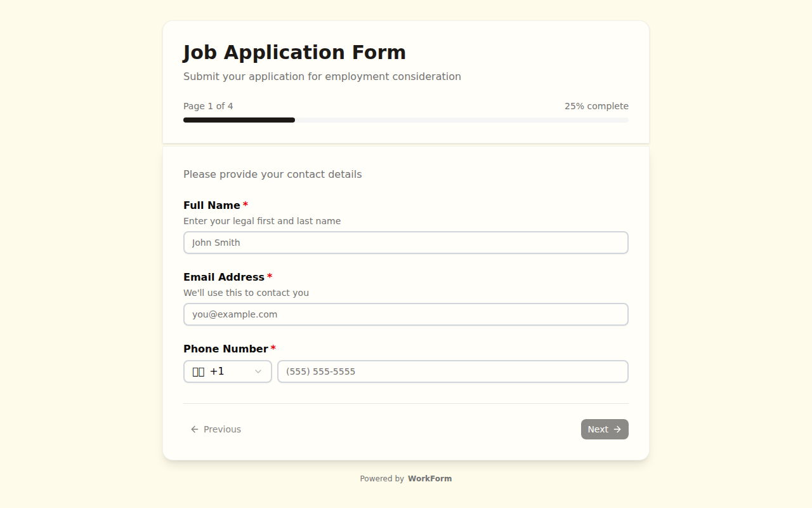Click the country flag icon in phone code selector

199,371
